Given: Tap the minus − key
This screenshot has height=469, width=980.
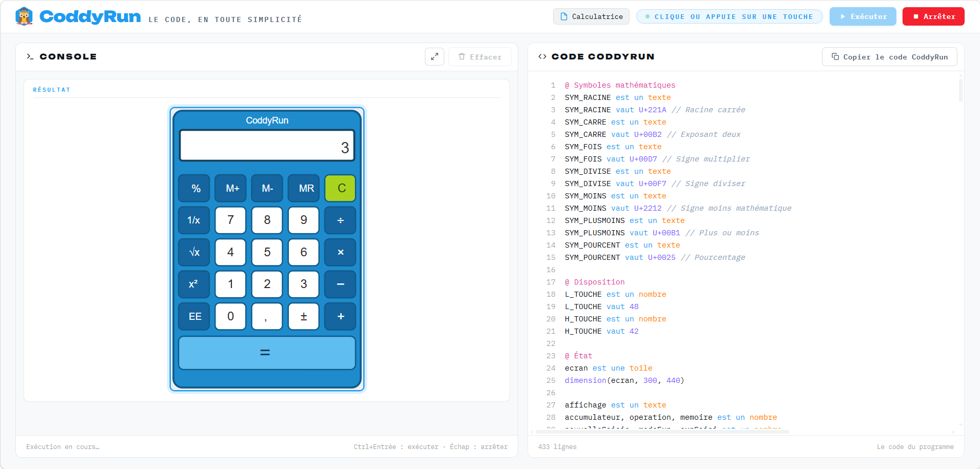Looking at the screenshot, I should [340, 284].
